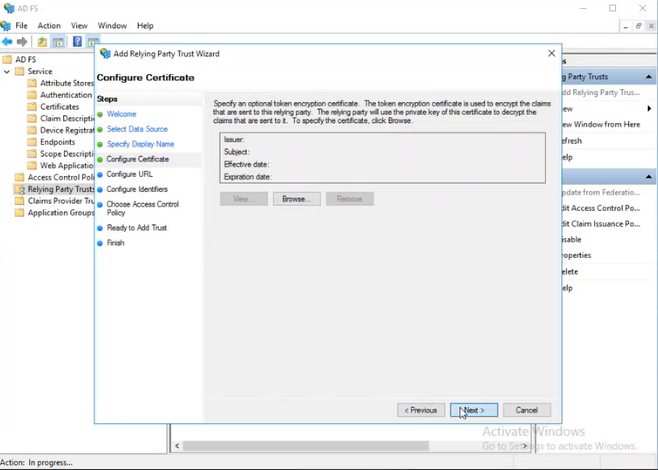Go to the Specify Display Name step
Image resolution: width=658 pixels, height=470 pixels.
(x=140, y=144)
